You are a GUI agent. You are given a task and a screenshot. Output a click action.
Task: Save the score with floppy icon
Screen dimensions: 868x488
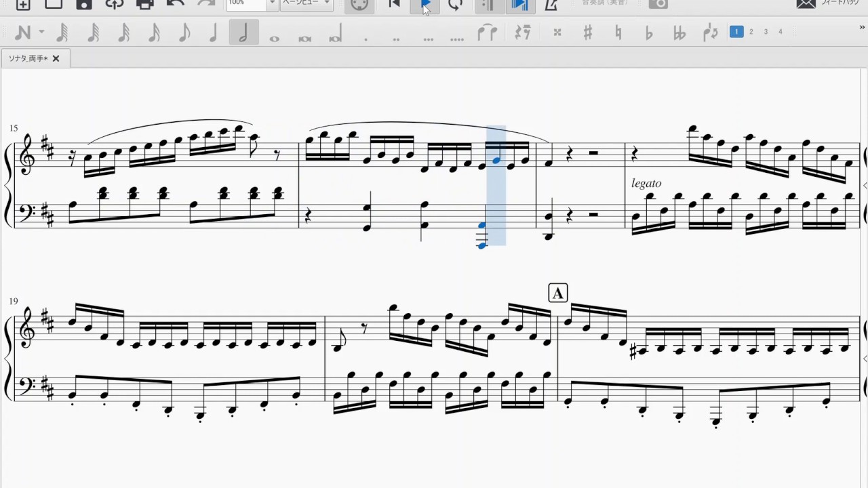click(x=83, y=5)
